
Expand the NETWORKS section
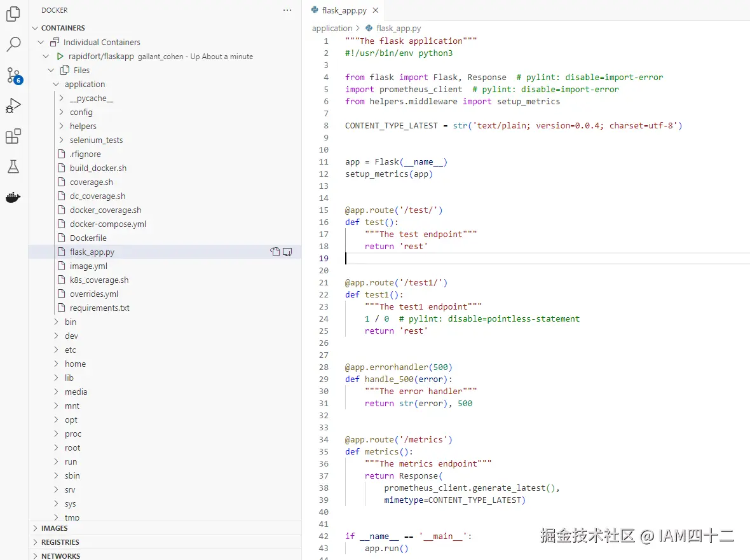(35, 556)
